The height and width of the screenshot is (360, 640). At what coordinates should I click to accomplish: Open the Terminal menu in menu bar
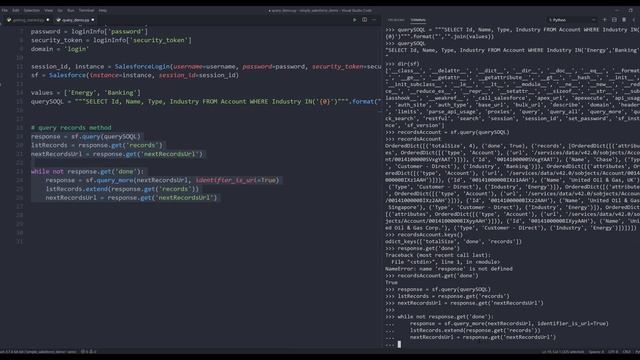86,10
